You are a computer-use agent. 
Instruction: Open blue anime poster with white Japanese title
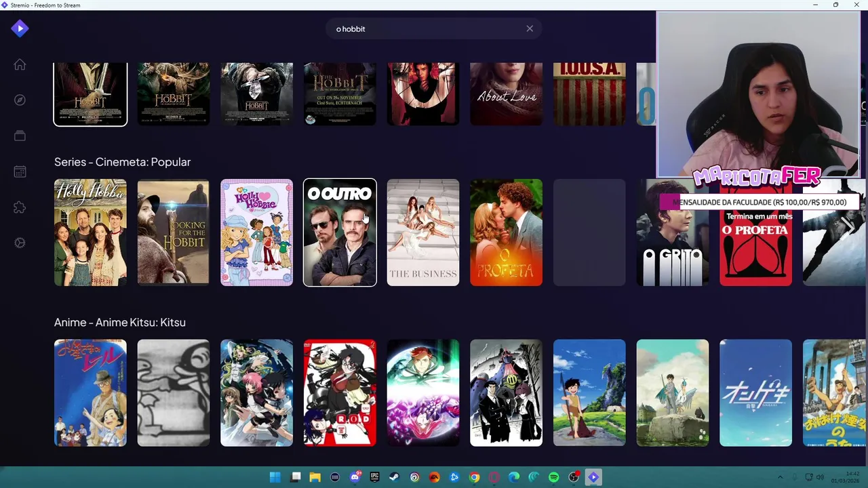[x=755, y=393]
